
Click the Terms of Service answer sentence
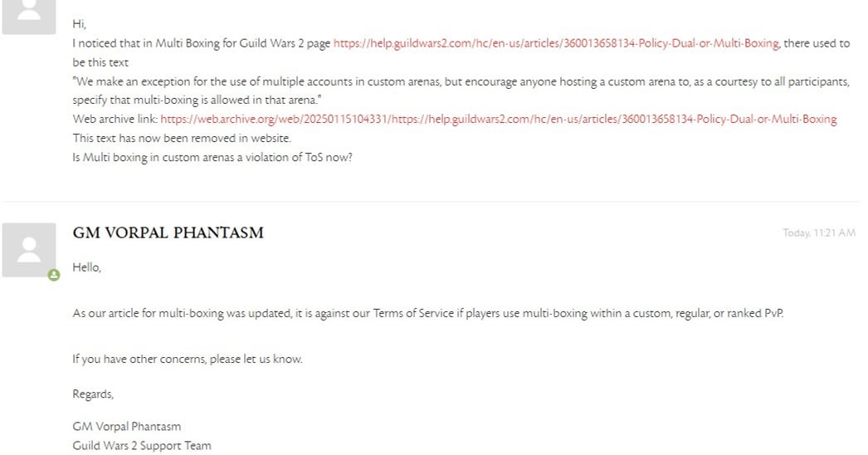[428, 314]
